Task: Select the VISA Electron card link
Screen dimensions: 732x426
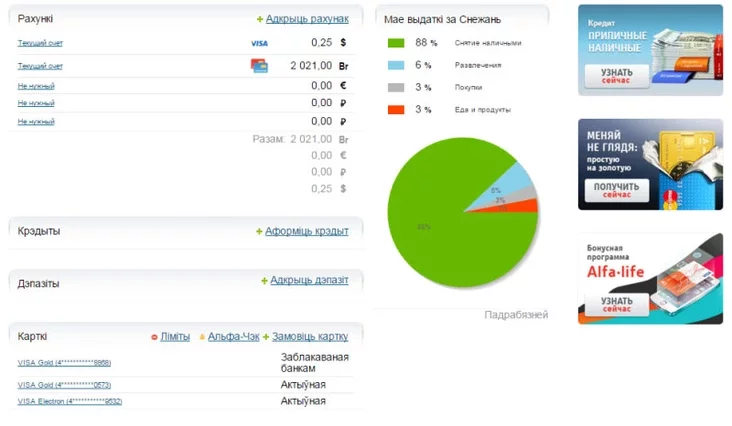Action: pos(70,401)
